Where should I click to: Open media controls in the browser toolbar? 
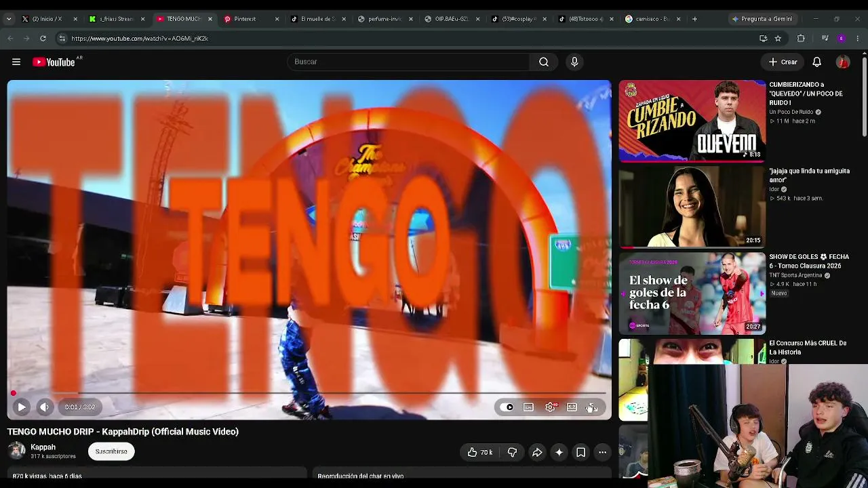tap(825, 39)
